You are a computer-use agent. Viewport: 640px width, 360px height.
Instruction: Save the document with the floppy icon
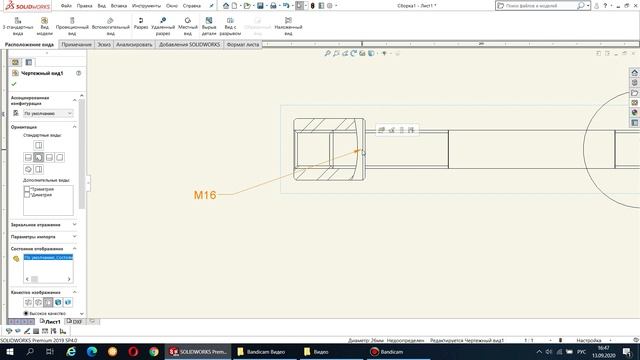[x=260, y=6]
